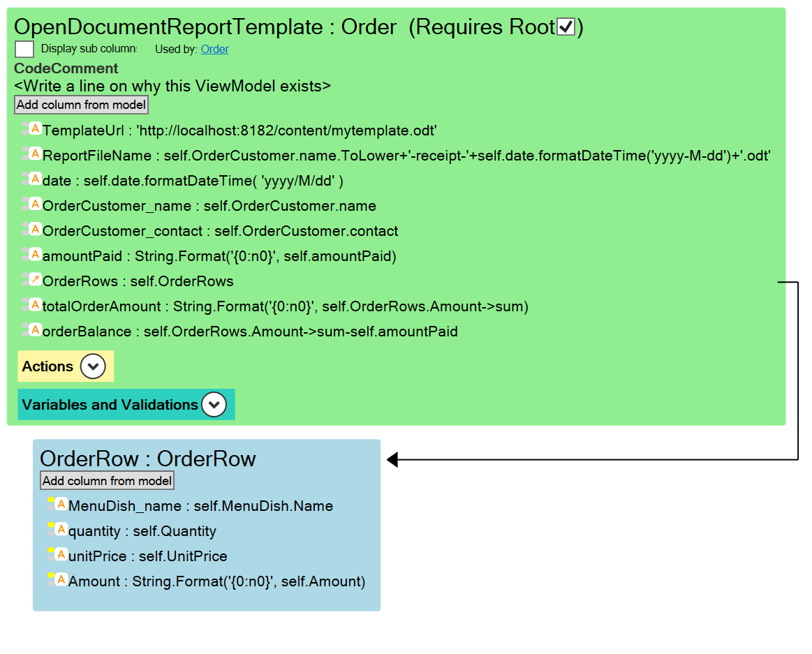Viewport: 812px width, 654px height.
Task: Expand the Variables and Validations section
Action: pos(214,405)
